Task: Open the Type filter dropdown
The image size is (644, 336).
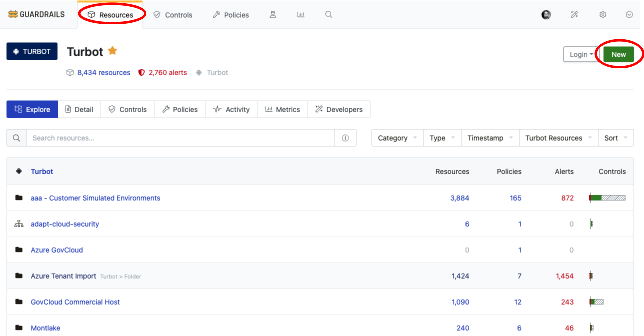Action: tap(442, 138)
